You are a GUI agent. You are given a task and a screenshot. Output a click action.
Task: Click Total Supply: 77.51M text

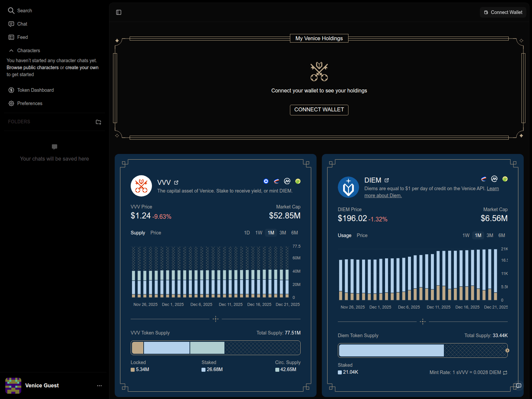click(279, 333)
